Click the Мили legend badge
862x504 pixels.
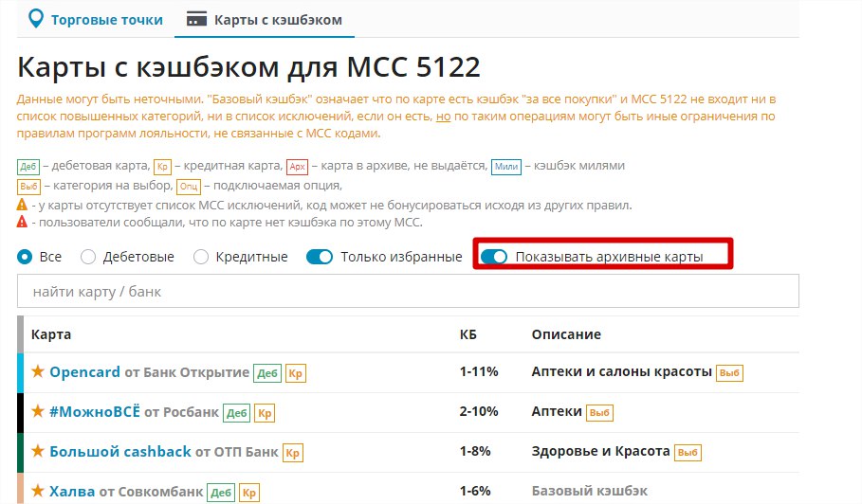coord(506,167)
